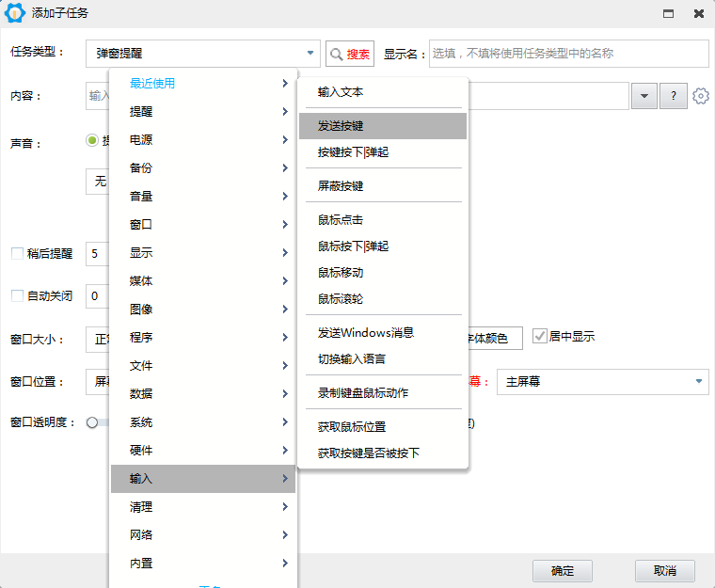Uncheck the 居中显示 checkbox

540,336
